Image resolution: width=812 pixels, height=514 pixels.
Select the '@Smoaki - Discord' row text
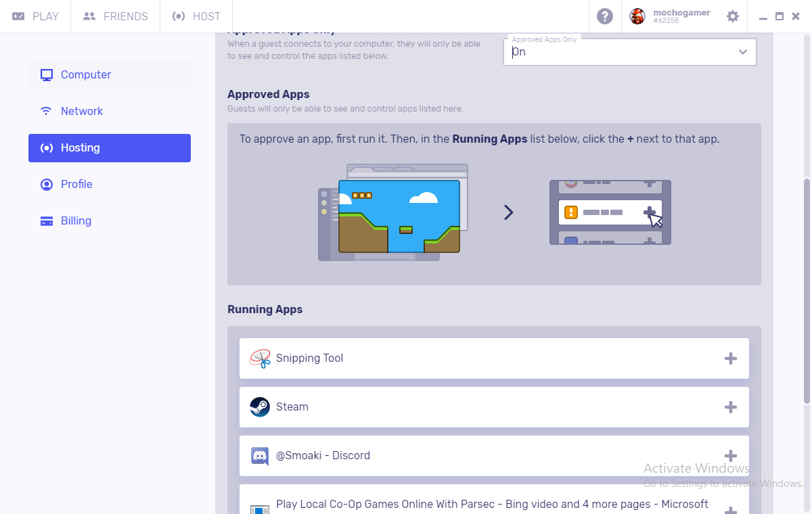click(x=323, y=456)
